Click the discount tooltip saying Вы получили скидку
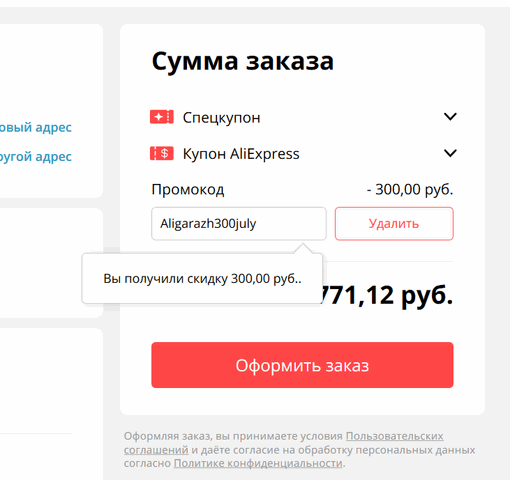Screen dimensions: 510x480 coord(202,278)
